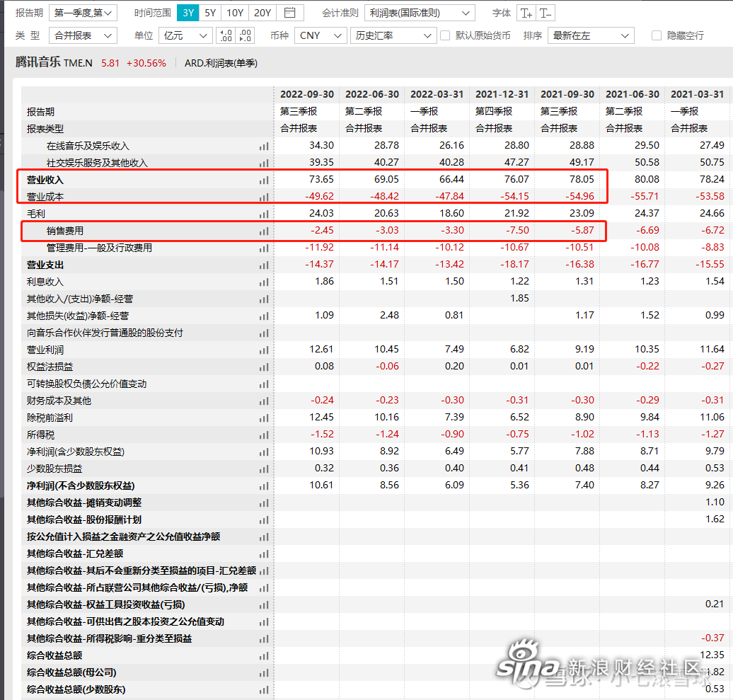Click the 向音乐合作伙伴发行普通股的股份支付 row label
This screenshot has height=700, width=733.
pyautogui.click(x=105, y=333)
